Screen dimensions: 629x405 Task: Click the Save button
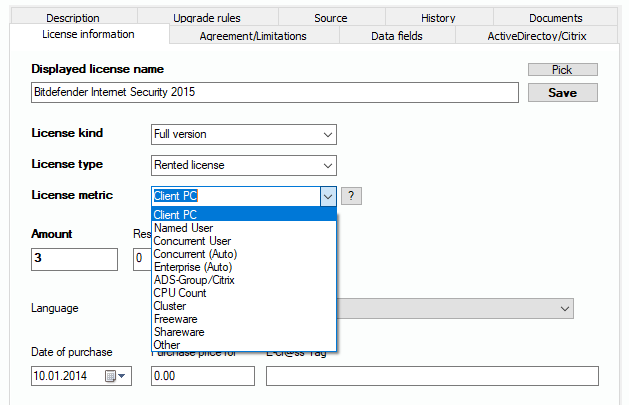(562, 93)
